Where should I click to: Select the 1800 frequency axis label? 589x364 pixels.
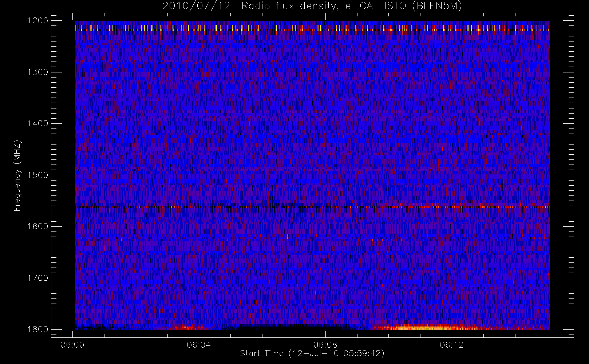click(x=38, y=329)
